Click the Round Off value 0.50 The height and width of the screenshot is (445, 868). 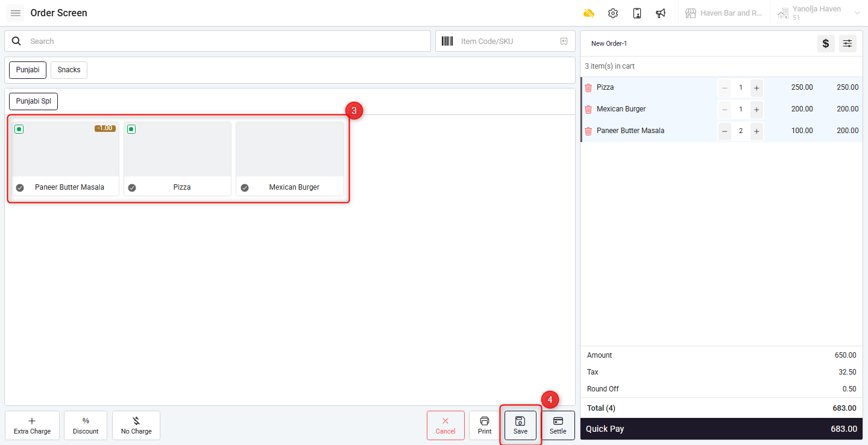[849, 389]
